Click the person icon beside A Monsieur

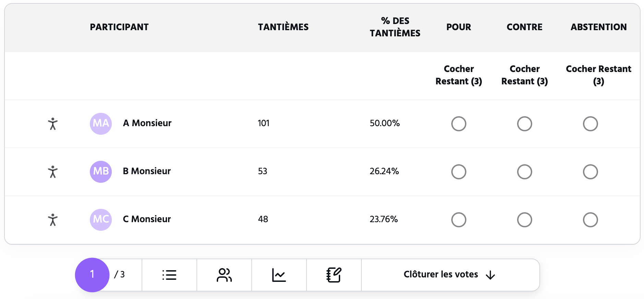[53, 124]
